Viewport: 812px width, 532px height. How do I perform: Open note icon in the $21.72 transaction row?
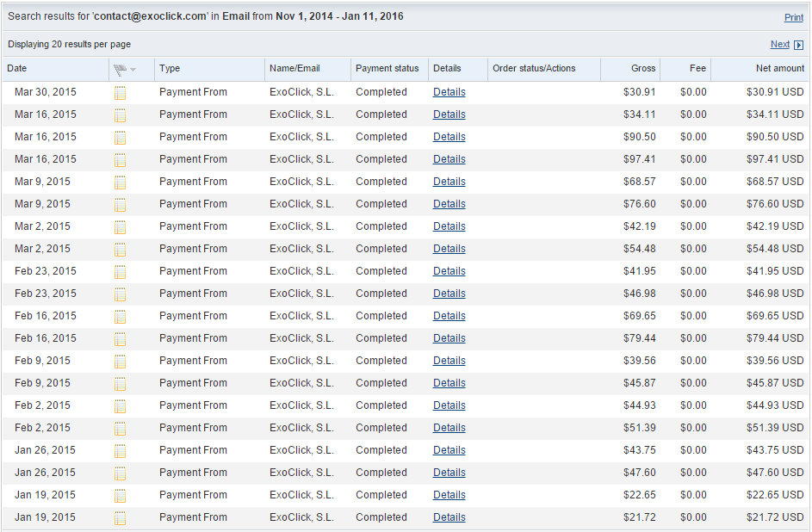(121, 518)
